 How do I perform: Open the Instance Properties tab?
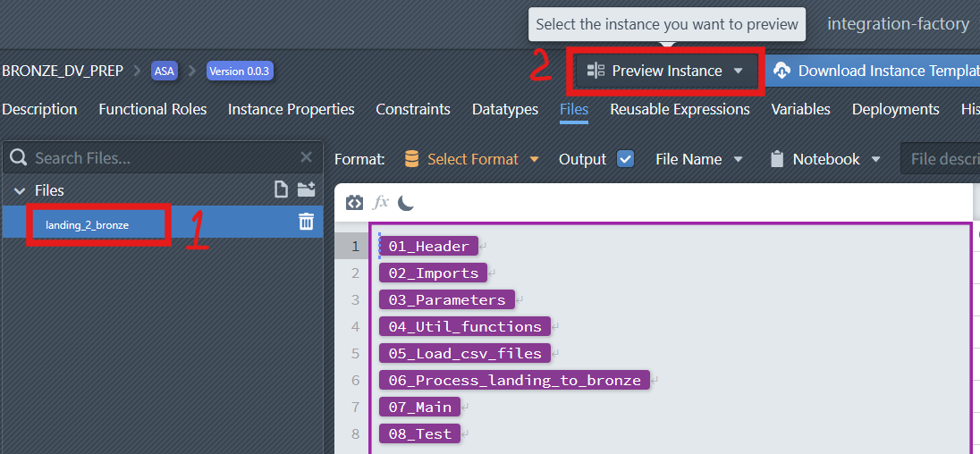pyautogui.click(x=291, y=109)
